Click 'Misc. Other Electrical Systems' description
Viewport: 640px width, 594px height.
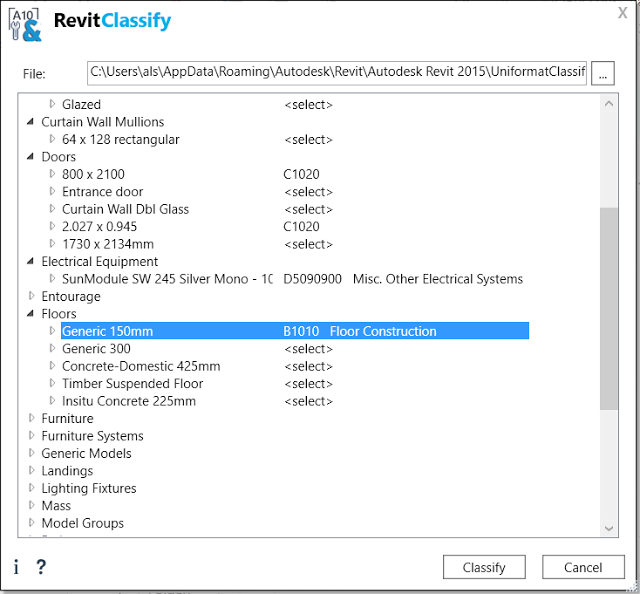pos(438,279)
